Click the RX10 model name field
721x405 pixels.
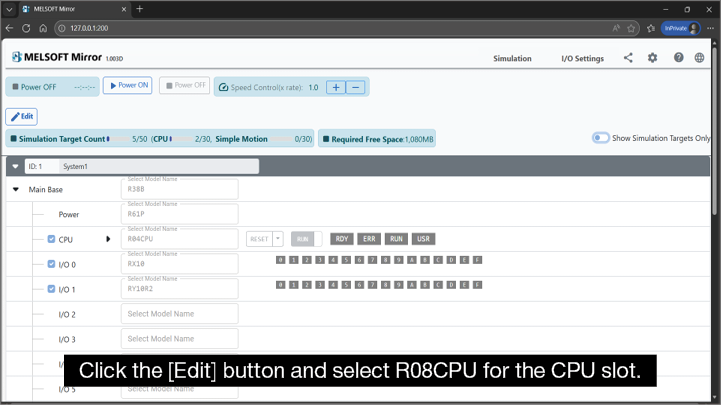point(180,263)
